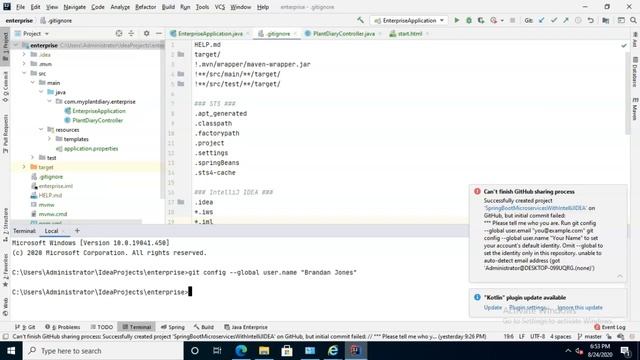Click master branch in status bar
This screenshot has height=360, width=640.
tap(590, 337)
